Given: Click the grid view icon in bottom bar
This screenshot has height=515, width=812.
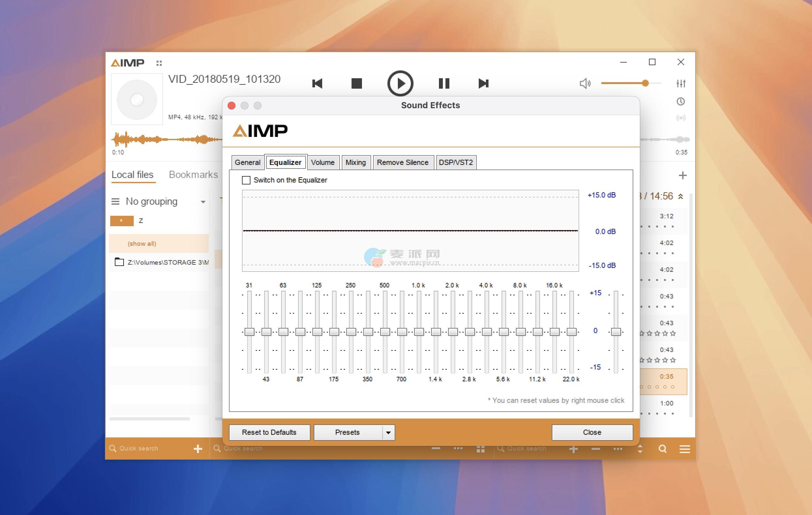Looking at the screenshot, I should click(481, 449).
